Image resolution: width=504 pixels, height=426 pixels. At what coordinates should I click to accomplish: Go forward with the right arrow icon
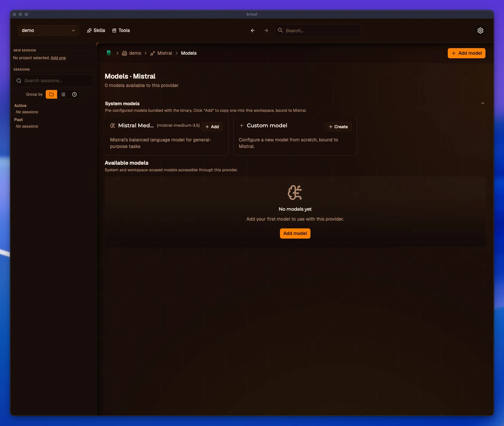(x=266, y=30)
